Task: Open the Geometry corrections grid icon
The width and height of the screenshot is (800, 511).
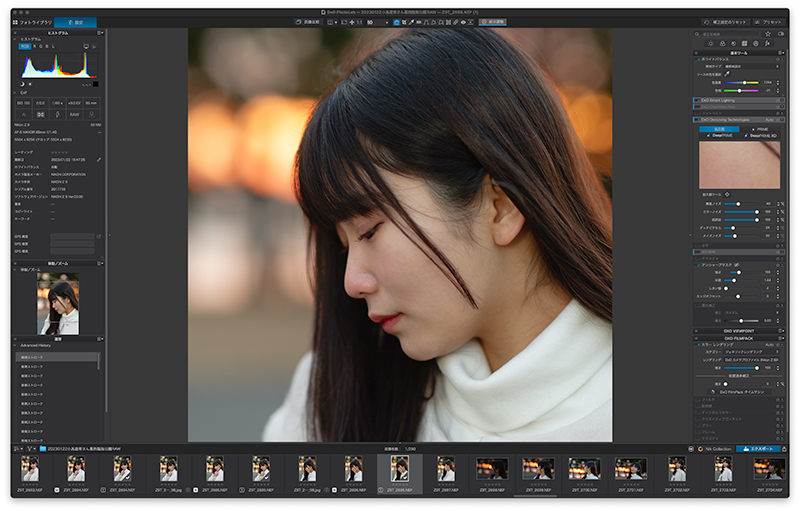Action: (x=744, y=44)
